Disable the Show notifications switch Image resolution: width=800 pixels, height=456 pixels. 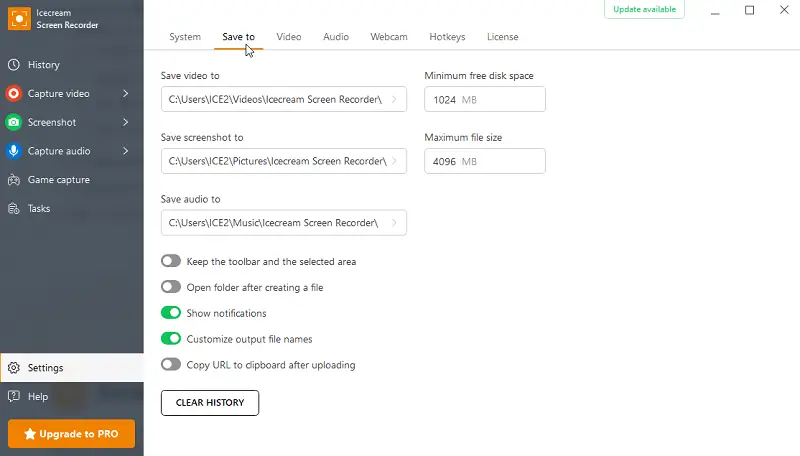tap(171, 313)
